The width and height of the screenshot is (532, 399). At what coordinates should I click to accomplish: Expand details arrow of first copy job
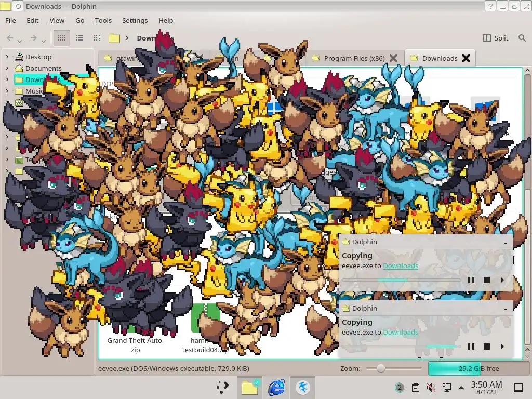pyautogui.click(x=502, y=280)
